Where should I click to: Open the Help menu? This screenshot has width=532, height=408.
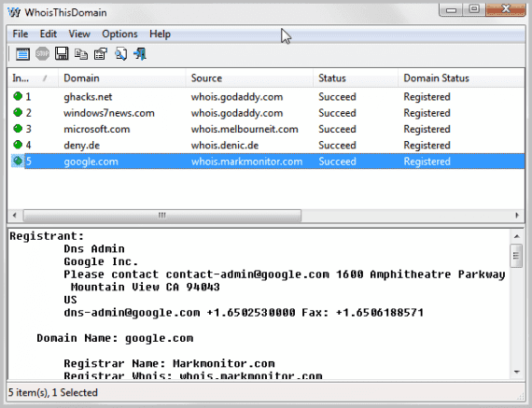point(160,34)
